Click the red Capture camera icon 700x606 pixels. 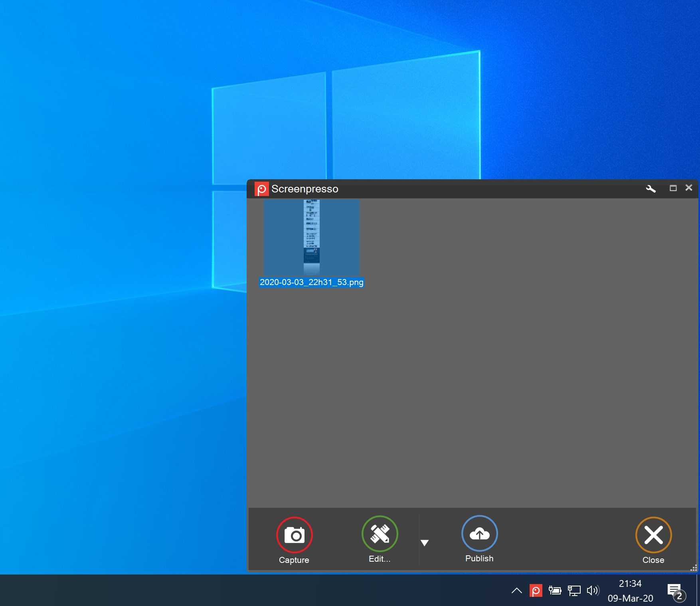coord(294,535)
